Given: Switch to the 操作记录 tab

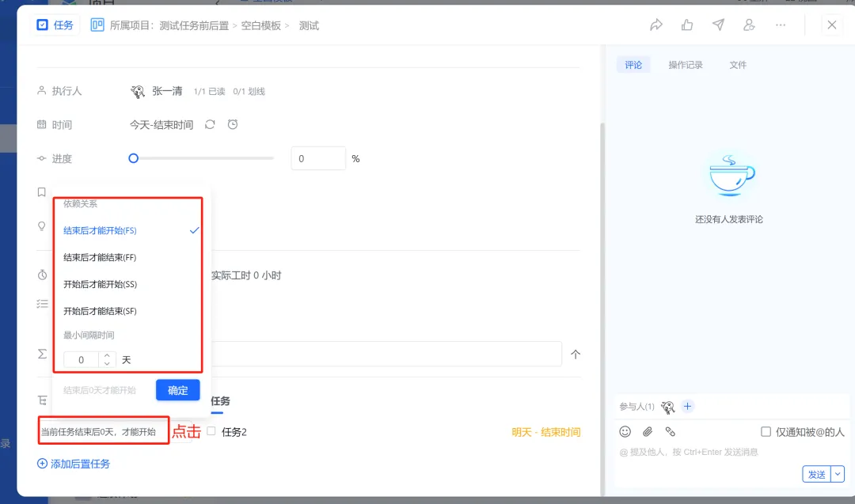Looking at the screenshot, I should click(686, 65).
